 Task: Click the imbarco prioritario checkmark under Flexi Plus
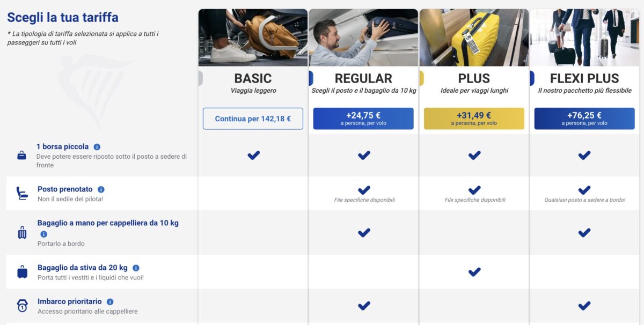tap(584, 305)
